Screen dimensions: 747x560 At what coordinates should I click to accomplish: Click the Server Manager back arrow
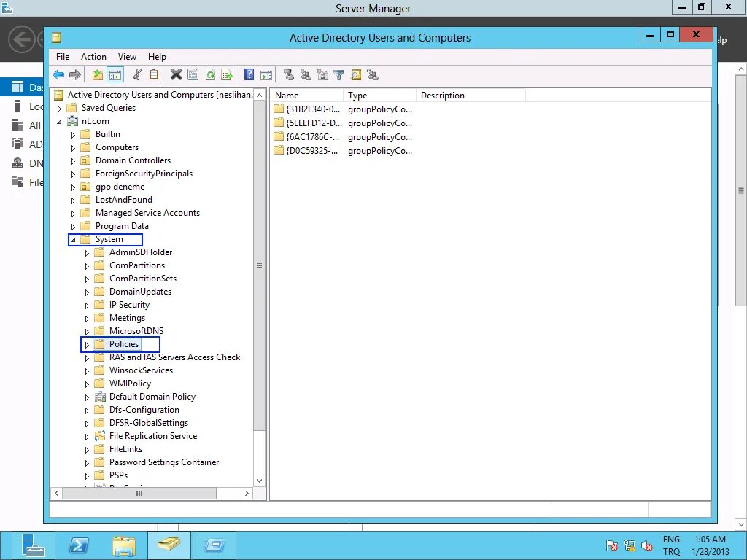point(21,39)
